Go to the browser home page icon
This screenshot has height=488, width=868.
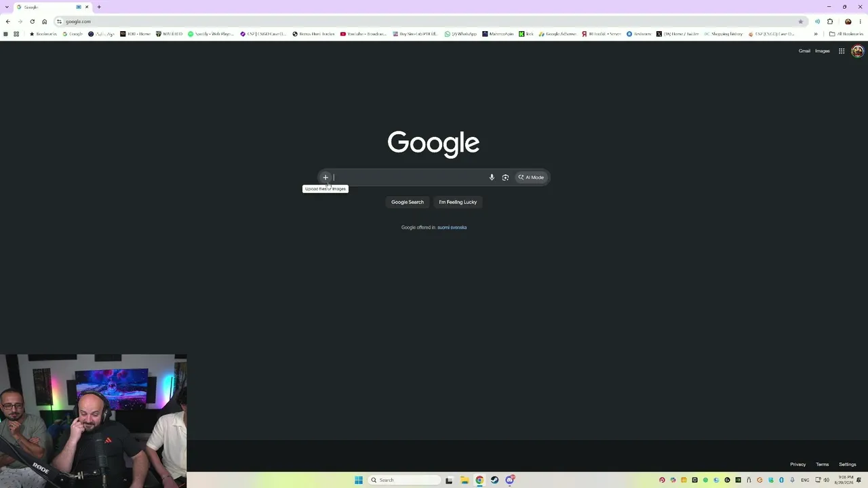click(x=45, y=22)
